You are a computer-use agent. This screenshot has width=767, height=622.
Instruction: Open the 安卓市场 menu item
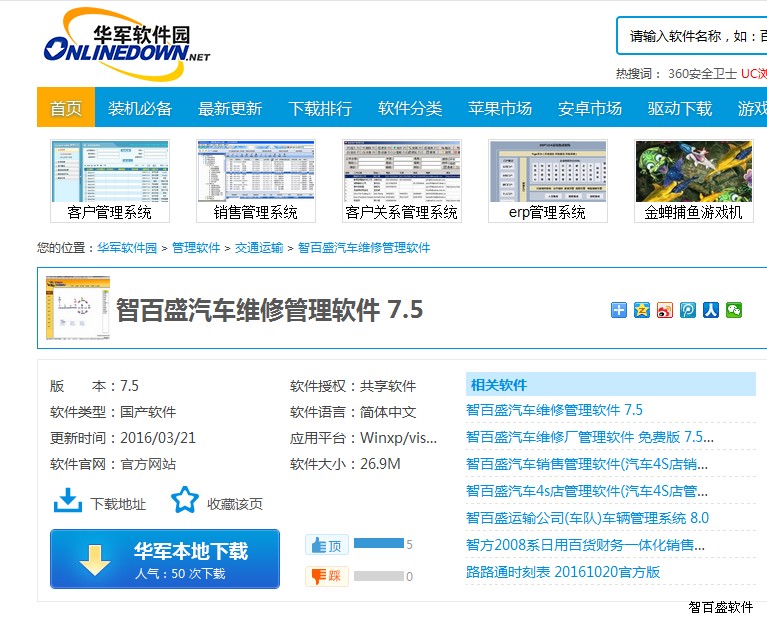[590, 108]
